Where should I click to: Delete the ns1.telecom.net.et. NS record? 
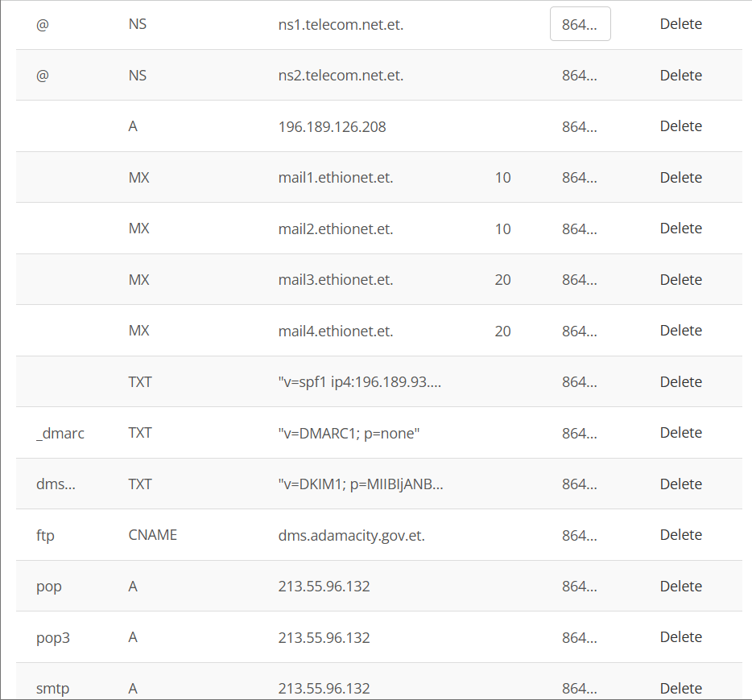[680, 24]
